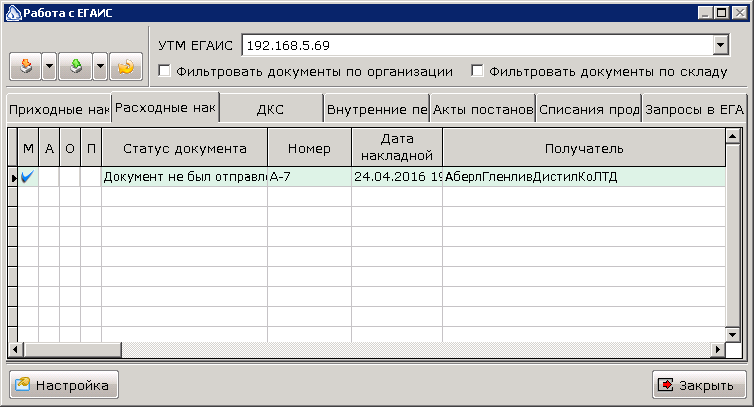Click the О column header

pyautogui.click(x=70, y=148)
